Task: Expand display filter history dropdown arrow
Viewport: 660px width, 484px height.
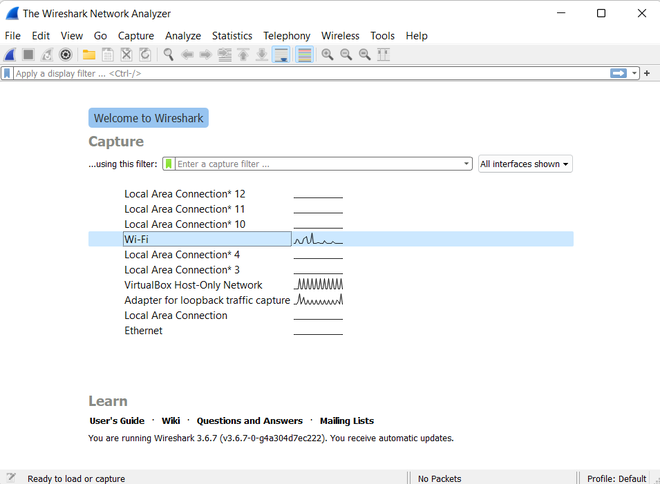Action: click(x=634, y=74)
